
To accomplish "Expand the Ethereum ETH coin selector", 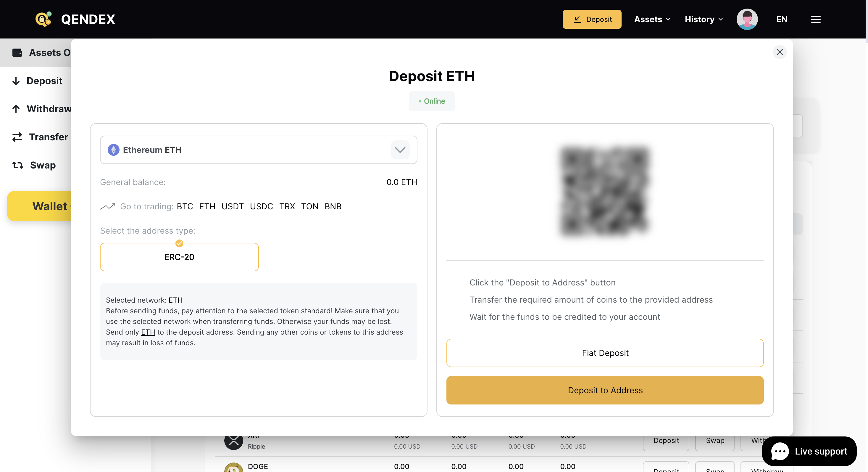I will click(x=400, y=150).
